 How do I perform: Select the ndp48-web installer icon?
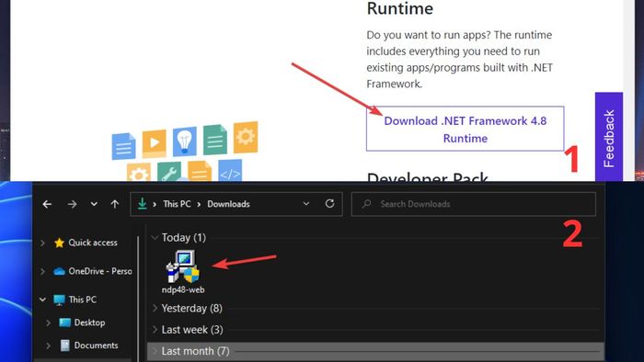183,266
